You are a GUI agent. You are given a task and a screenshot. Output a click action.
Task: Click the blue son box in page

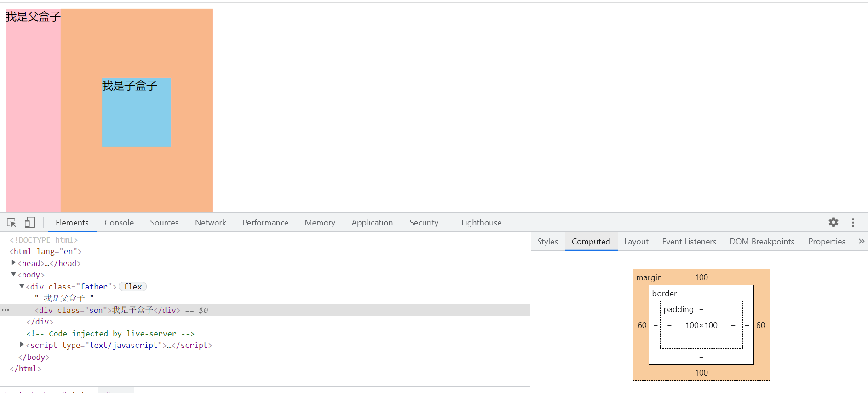click(137, 112)
